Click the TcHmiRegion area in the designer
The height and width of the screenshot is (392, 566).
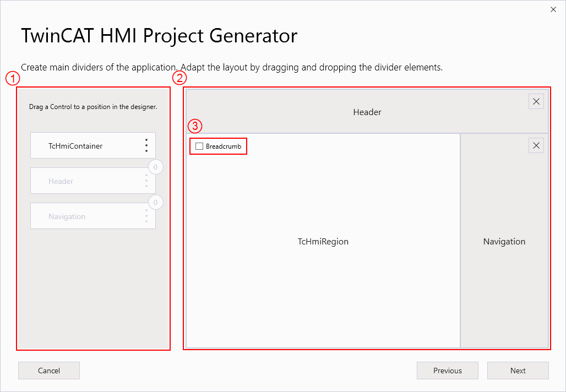click(x=323, y=241)
